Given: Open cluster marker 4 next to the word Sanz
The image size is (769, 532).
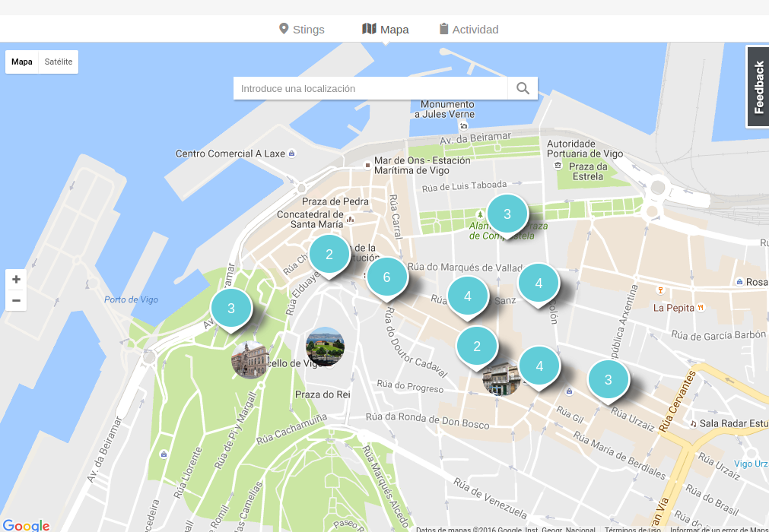Looking at the screenshot, I should pos(468,296).
